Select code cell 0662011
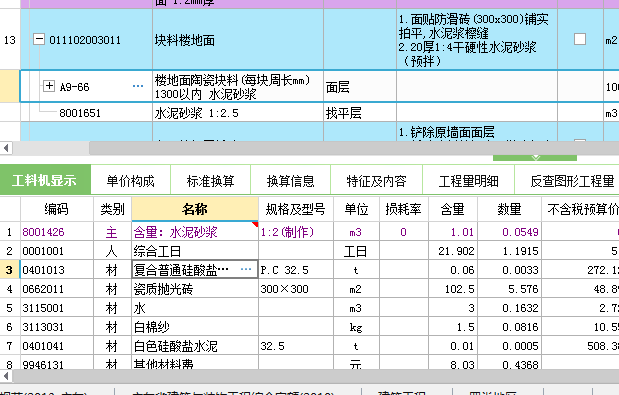Viewport: 619px width, 395px height. [x=57, y=288]
